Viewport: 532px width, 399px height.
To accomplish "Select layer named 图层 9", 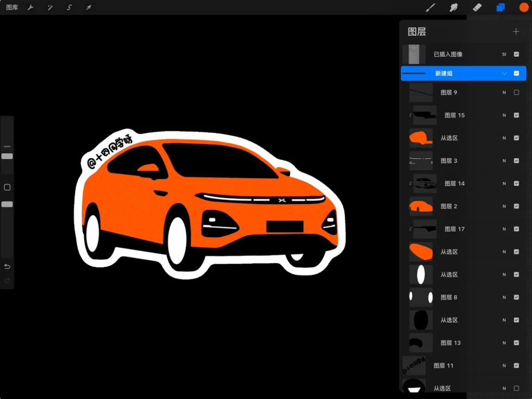I will pyautogui.click(x=449, y=92).
